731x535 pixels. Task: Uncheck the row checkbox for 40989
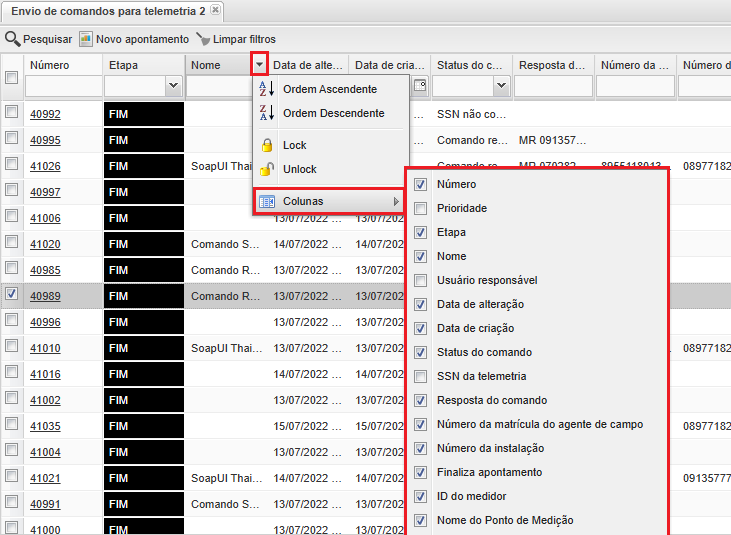click(12, 294)
